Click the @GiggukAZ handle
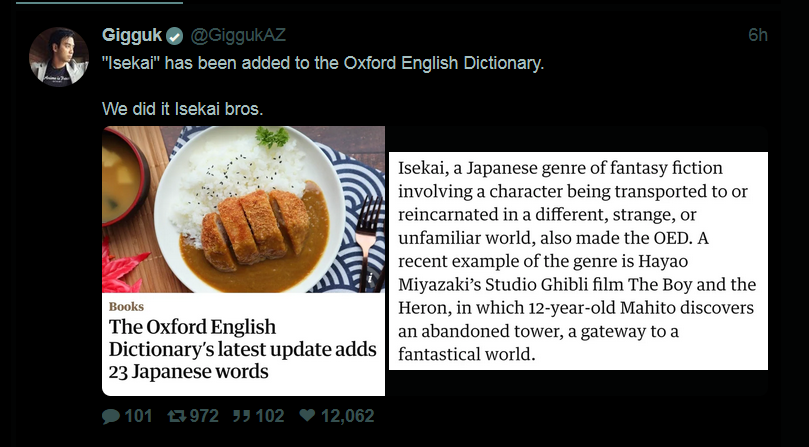809x447 pixels. pyautogui.click(x=238, y=35)
